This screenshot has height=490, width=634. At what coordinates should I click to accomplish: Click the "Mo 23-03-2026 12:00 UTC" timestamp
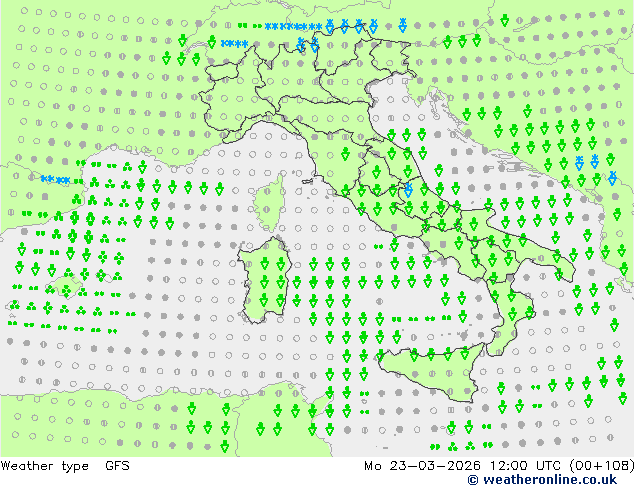[x=462, y=466]
